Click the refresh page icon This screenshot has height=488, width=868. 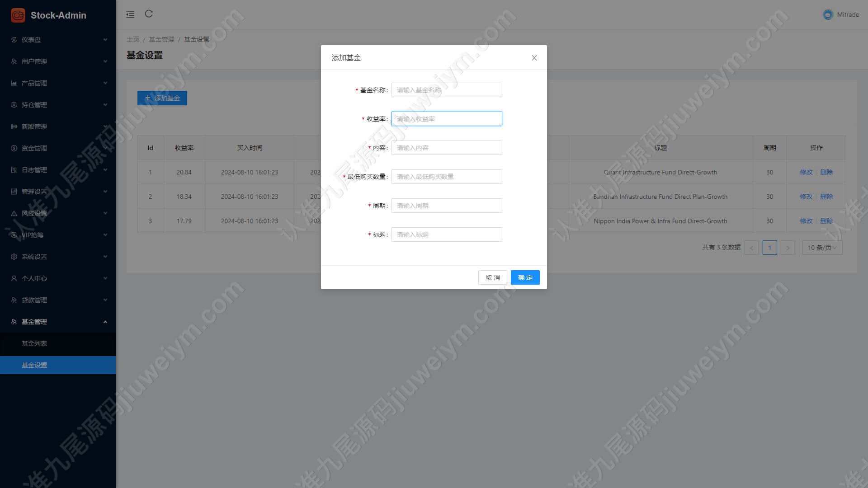coord(149,14)
